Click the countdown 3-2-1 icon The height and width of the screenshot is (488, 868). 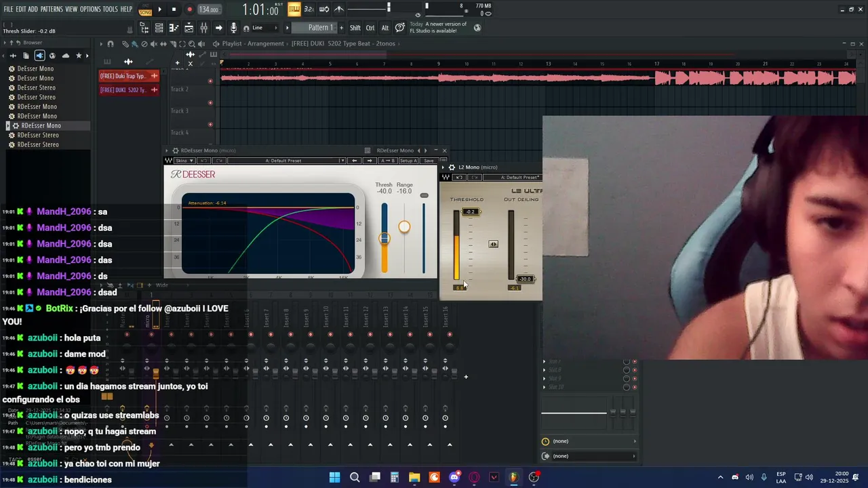tap(309, 9)
